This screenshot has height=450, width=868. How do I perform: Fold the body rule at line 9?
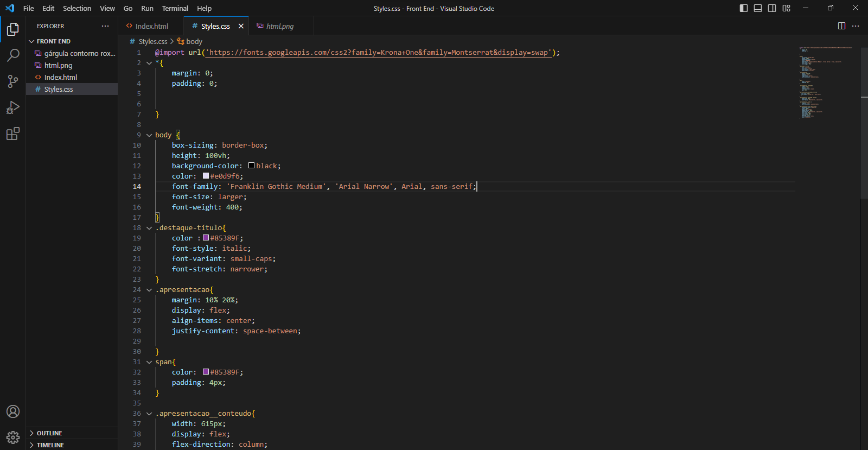click(149, 135)
